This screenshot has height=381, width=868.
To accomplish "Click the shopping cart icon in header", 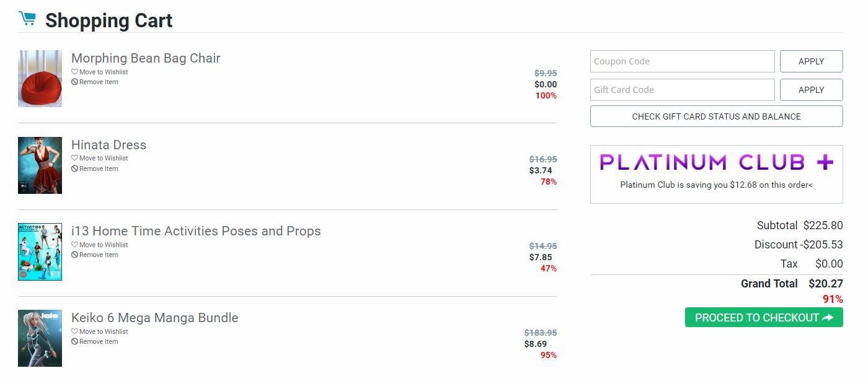I will [27, 19].
